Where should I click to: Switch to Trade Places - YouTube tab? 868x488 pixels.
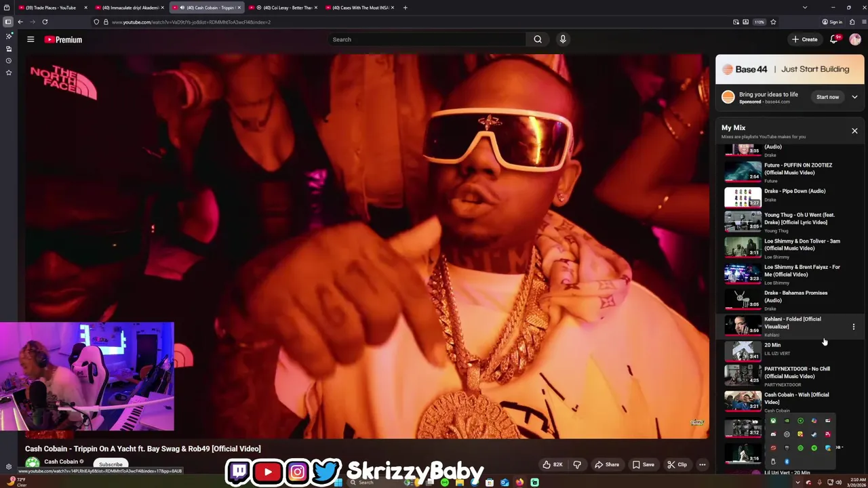pos(52,7)
